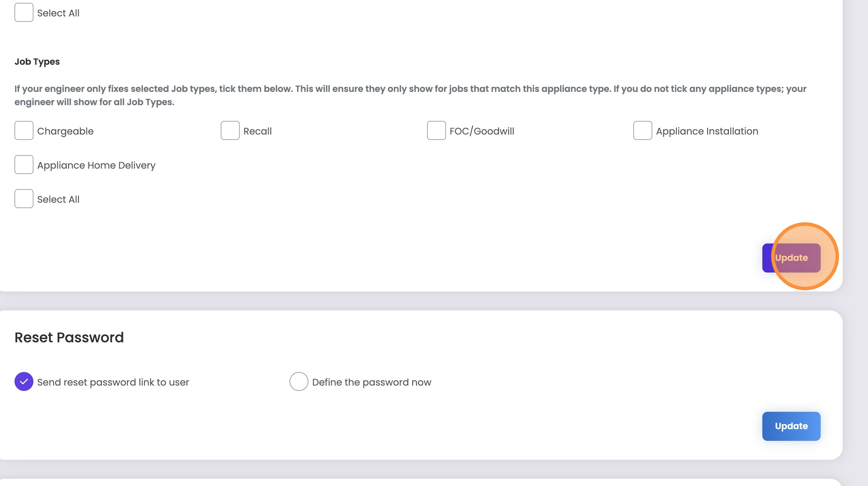The height and width of the screenshot is (486, 868).
Task: Tick the Appliance Installation checkbox
Action: 642,130
